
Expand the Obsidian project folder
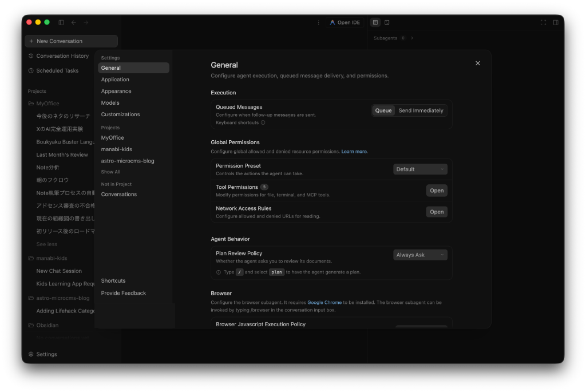43,326
